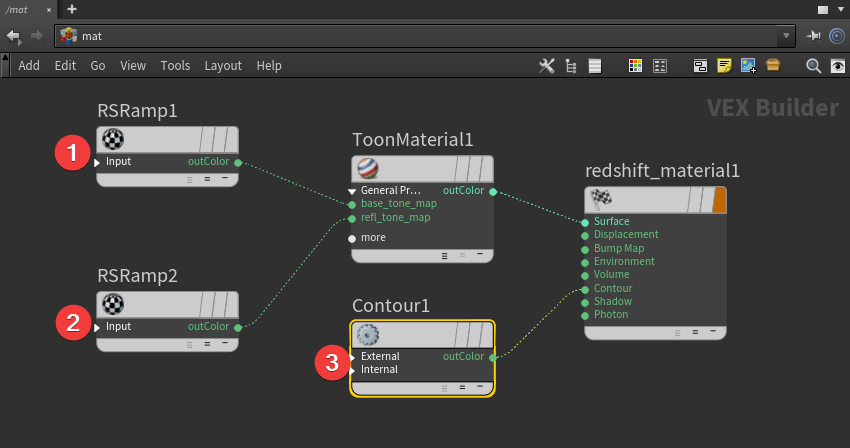850x448 pixels.
Task: Click the magnifier find-node icon
Action: click(813, 66)
